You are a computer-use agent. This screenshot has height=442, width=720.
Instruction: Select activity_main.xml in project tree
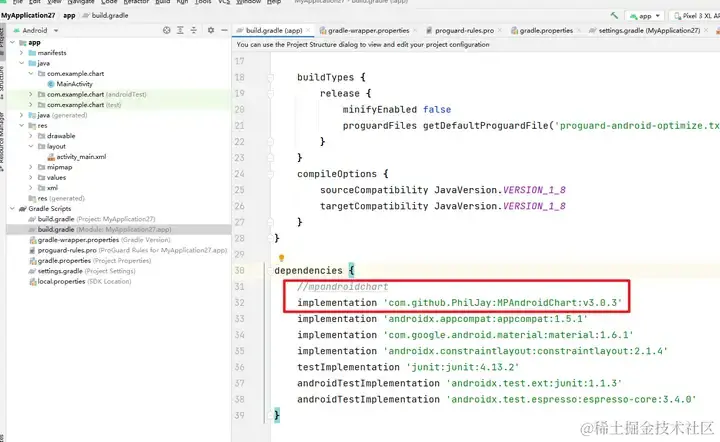[77, 157]
